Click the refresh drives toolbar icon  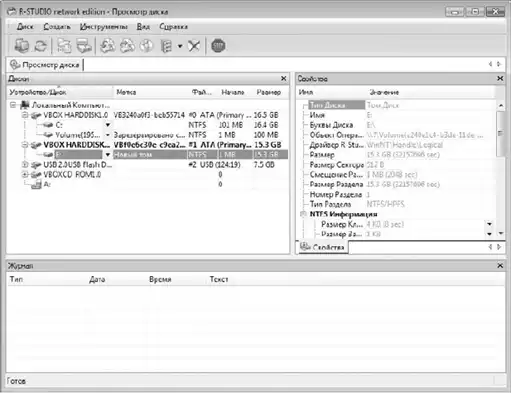click(41, 46)
